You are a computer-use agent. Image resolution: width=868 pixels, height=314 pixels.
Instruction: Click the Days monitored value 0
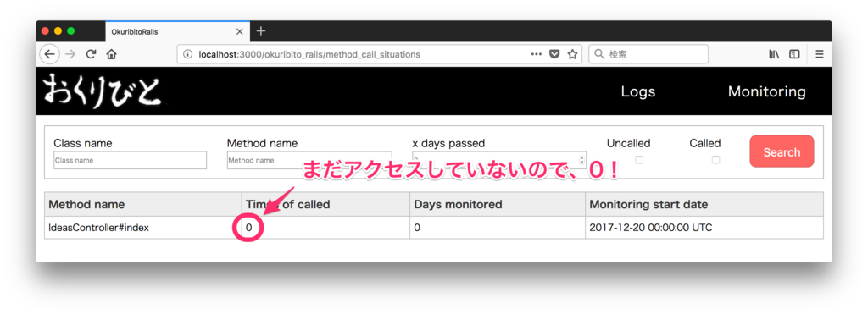pos(417,228)
